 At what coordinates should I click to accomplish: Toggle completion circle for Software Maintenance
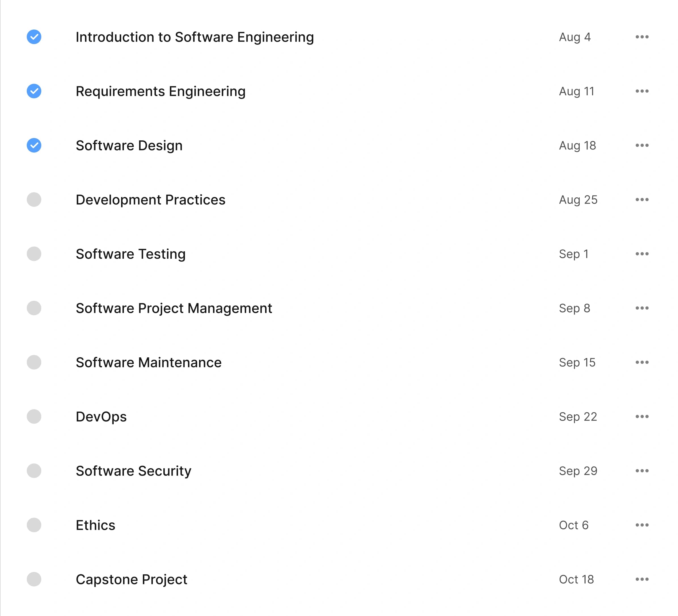(34, 362)
